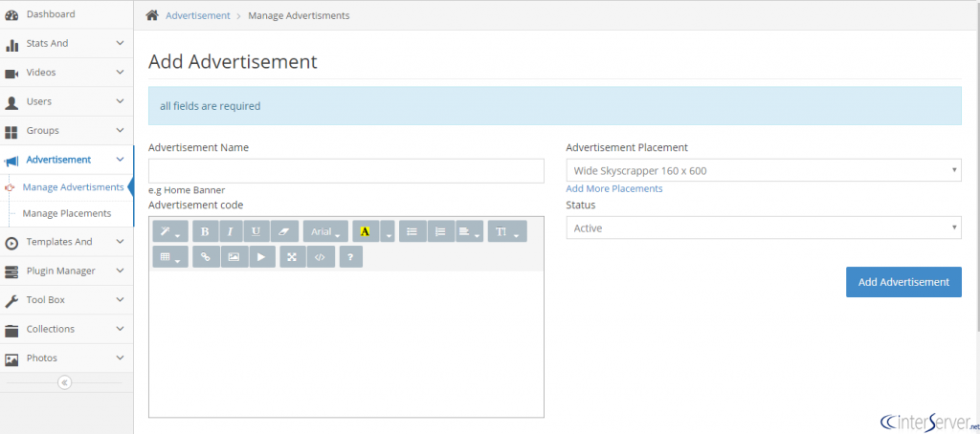Open the Status Active select box
This screenshot has height=434, width=980.
(764, 228)
